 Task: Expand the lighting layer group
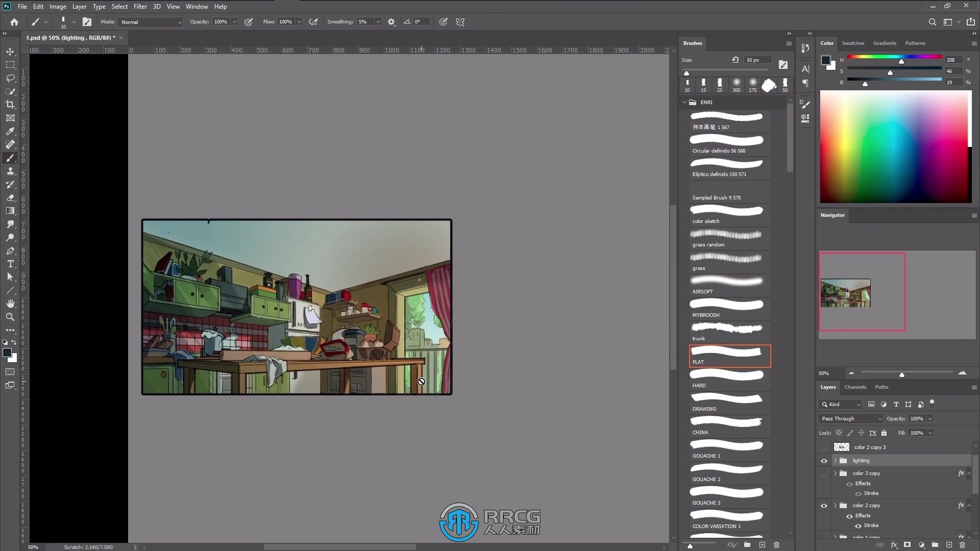coord(835,461)
